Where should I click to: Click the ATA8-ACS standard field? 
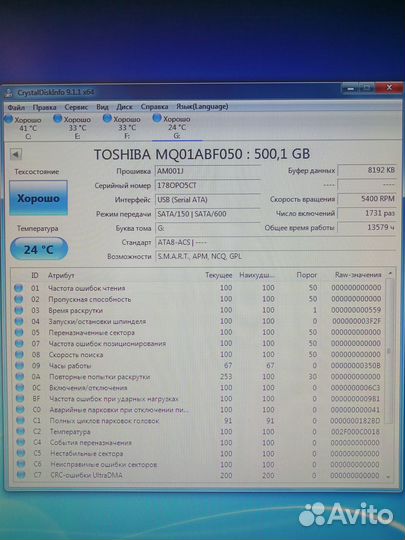(x=276, y=242)
